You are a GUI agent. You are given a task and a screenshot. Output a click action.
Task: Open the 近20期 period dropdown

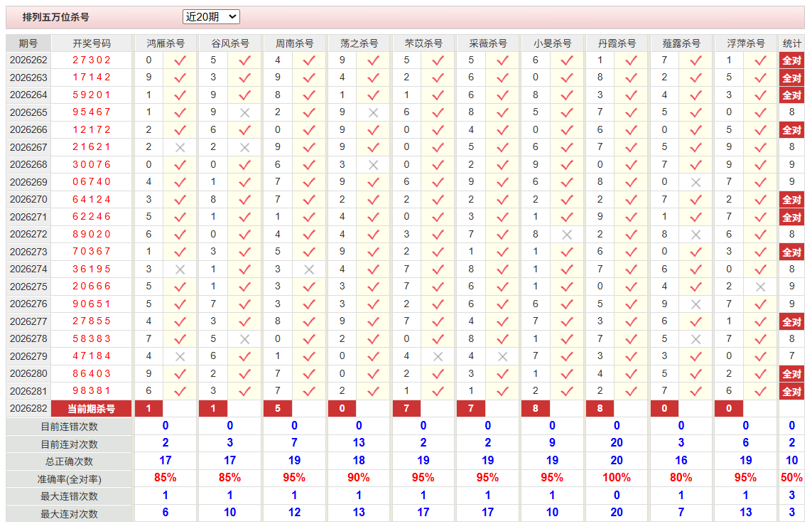click(211, 17)
